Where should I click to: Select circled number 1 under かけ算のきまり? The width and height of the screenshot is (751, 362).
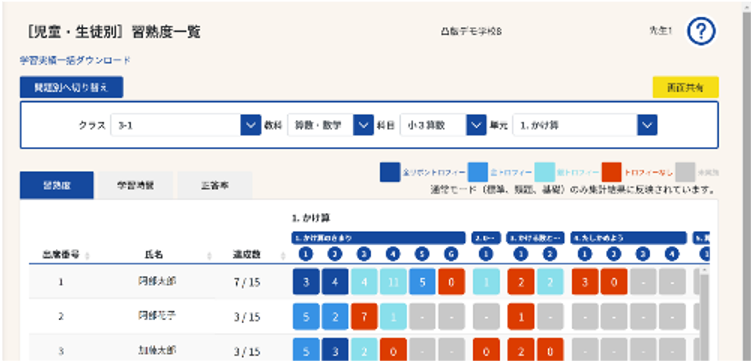click(x=306, y=254)
